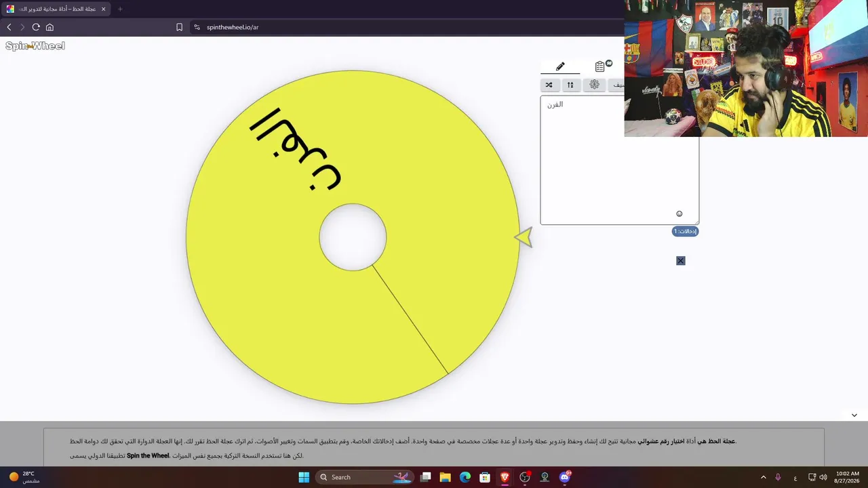Screen dimensions: 868x488
Task: Open the network status tray icon
Action: tap(812, 477)
